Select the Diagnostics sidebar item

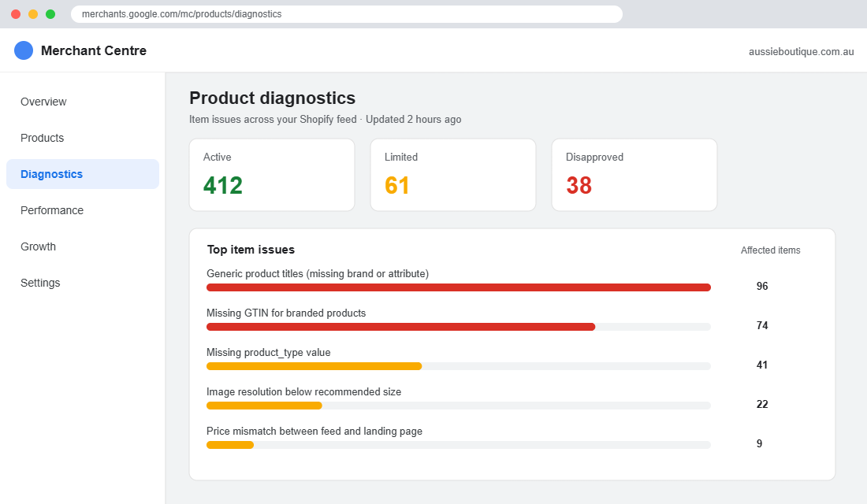tap(83, 174)
